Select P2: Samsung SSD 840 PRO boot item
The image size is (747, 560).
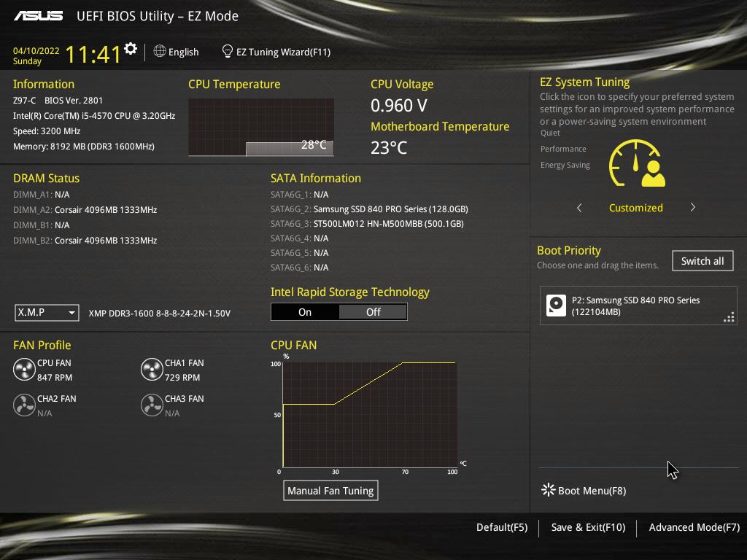638,306
